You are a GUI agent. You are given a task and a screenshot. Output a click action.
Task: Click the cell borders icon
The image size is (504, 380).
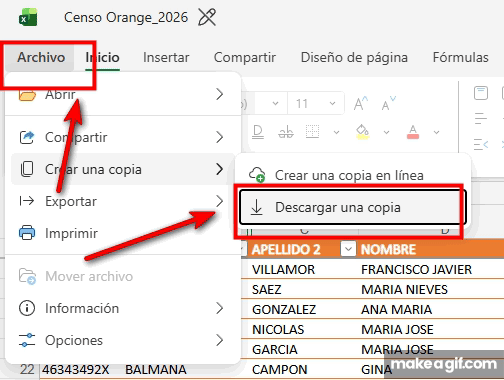(312, 132)
